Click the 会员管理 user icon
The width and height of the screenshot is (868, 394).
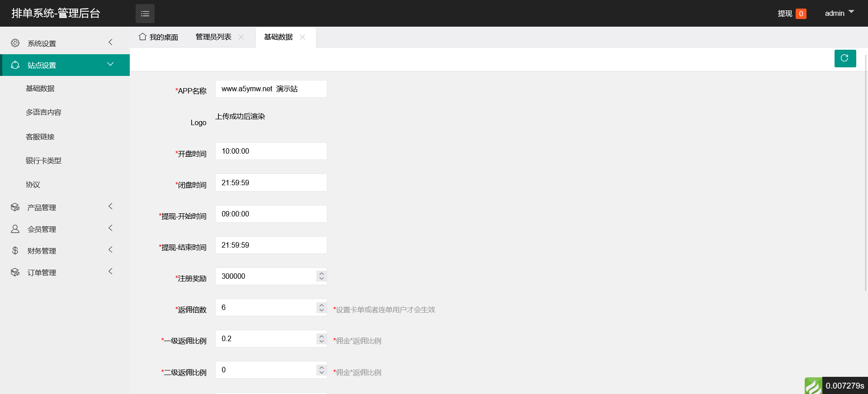click(x=15, y=229)
